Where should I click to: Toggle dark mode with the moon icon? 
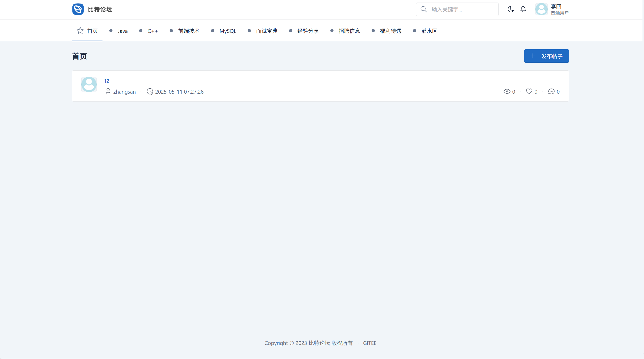[510, 9]
